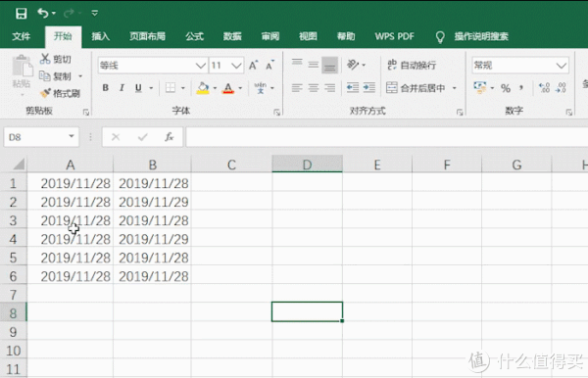Click the increase indent icon
The image size is (588, 378).
coord(369,88)
